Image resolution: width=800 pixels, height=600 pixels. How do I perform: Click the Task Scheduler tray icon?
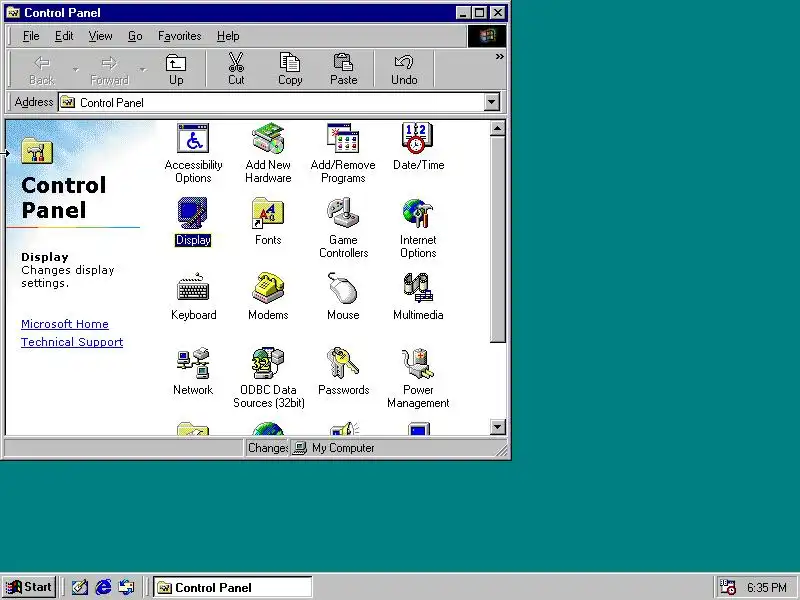(728, 587)
